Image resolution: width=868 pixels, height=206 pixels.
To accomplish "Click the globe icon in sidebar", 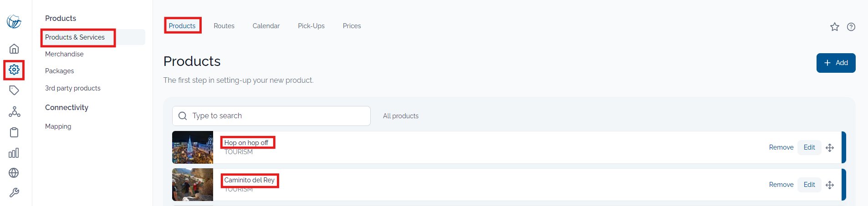I will [14, 173].
